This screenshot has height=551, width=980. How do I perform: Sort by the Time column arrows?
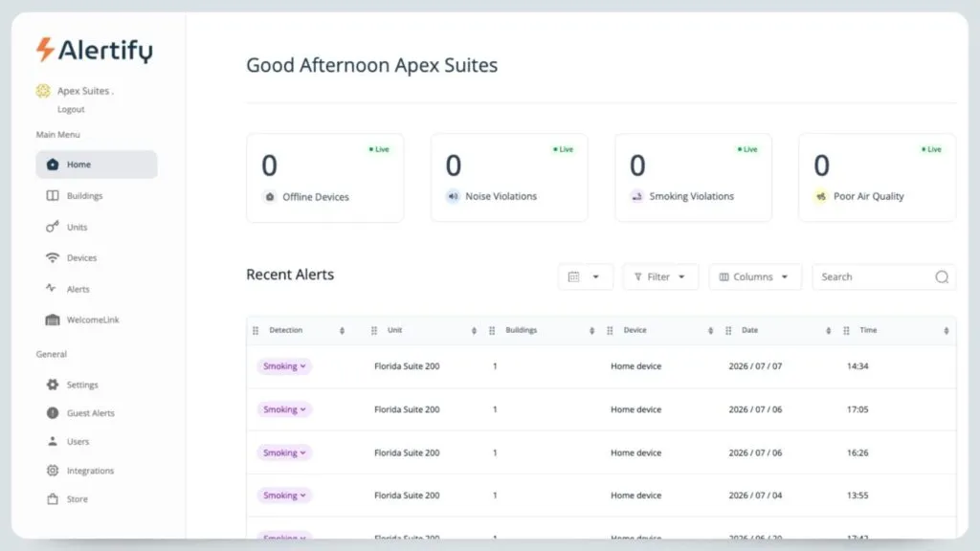[947, 330]
